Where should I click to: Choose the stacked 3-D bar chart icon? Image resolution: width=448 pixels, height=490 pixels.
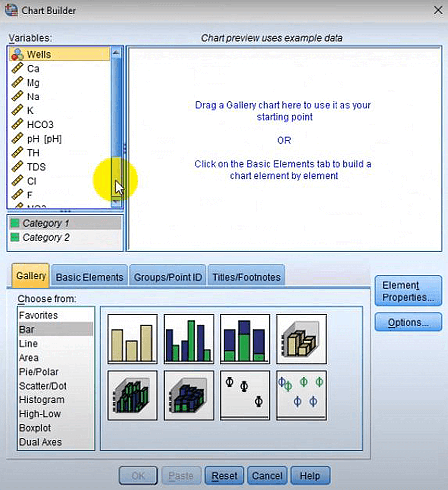tap(188, 395)
